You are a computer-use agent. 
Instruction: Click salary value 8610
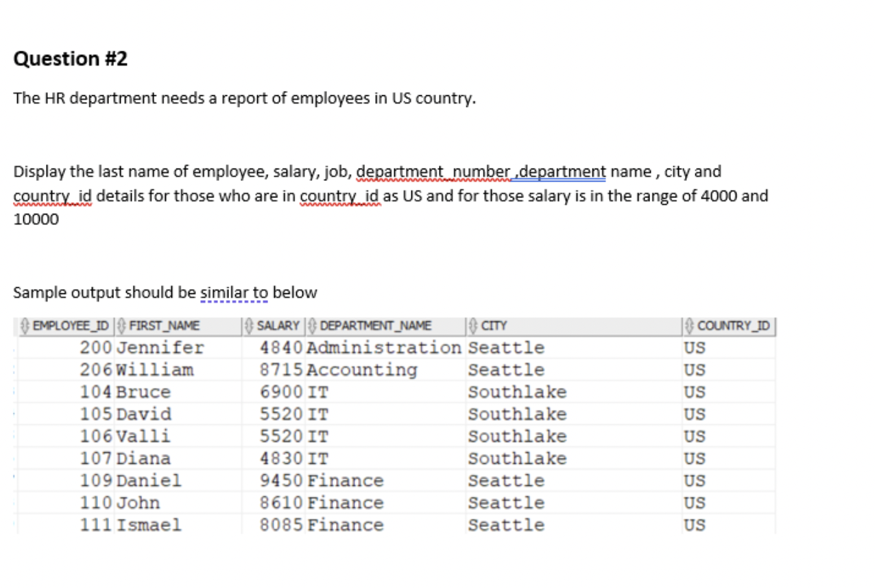pos(282,502)
